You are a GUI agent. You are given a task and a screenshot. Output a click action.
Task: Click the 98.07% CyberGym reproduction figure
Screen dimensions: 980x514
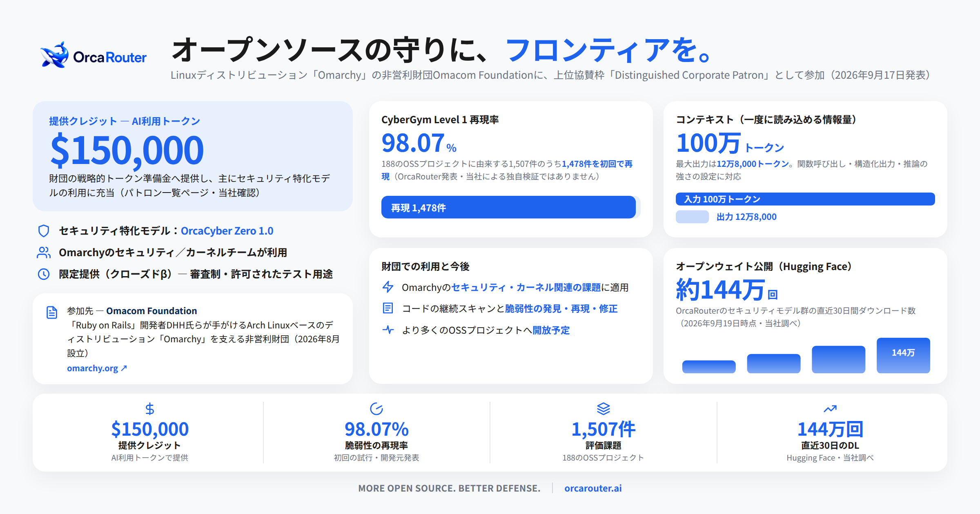pyautogui.click(x=419, y=143)
